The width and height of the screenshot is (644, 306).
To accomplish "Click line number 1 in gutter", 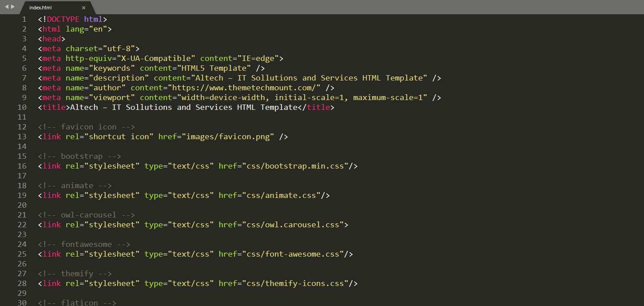I will 24,19.
